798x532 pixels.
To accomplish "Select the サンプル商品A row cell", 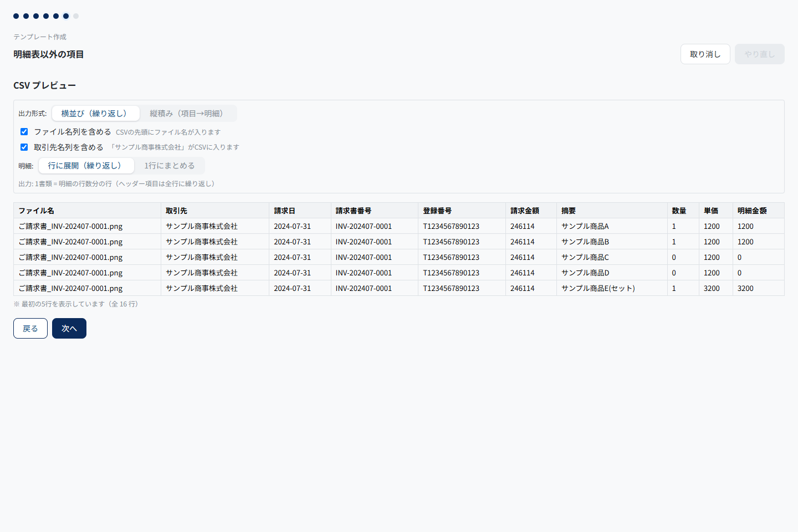I will coord(612,226).
